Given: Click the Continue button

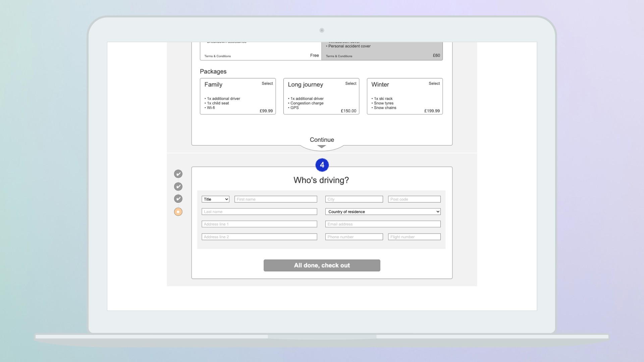Looking at the screenshot, I should [322, 140].
